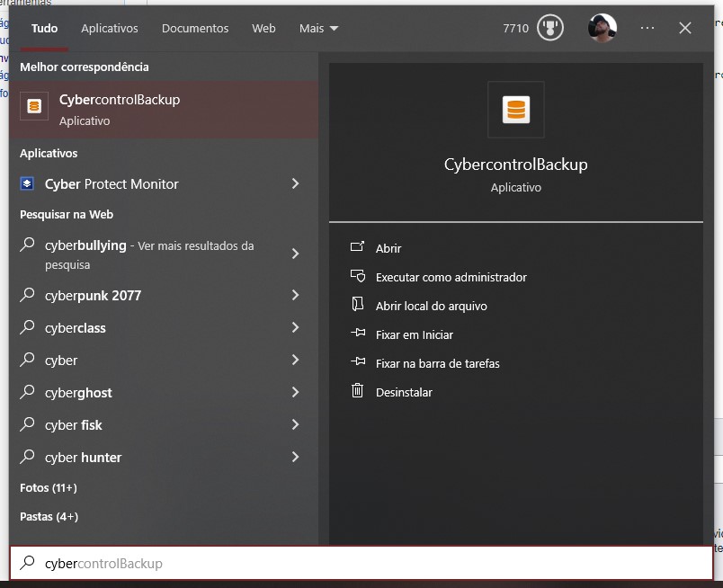Select Fixar na barra de tarefas
The image size is (723, 588).
tap(437, 363)
